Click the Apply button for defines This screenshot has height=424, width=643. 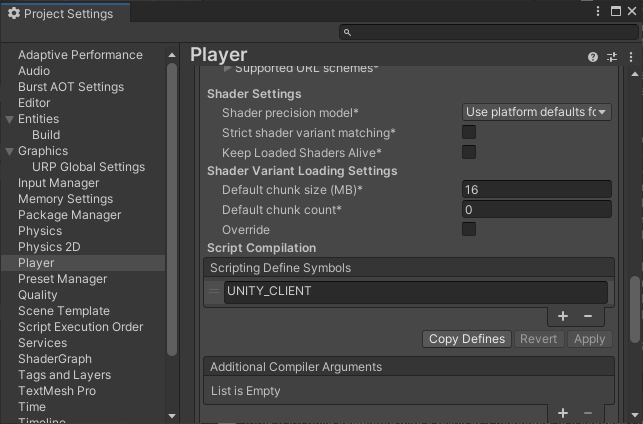[x=589, y=339]
